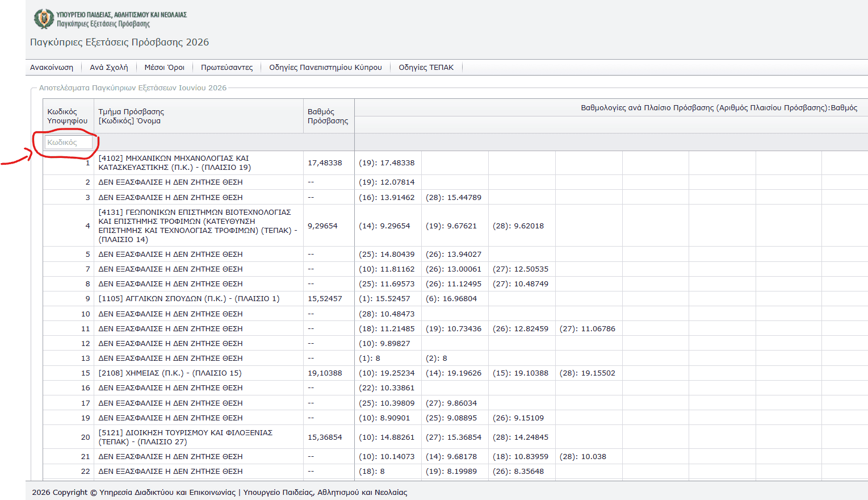Sort by Κωδικός Υποψηφίου column header
The height and width of the screenshot is (500, 868).
pos(68,116)
